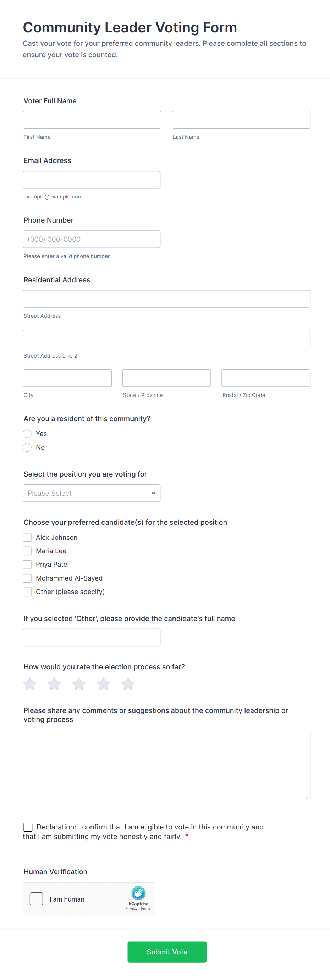Focus the comments and suggestions textarea
This screenshot has width=330, height=980.
[x=166, y=766]
